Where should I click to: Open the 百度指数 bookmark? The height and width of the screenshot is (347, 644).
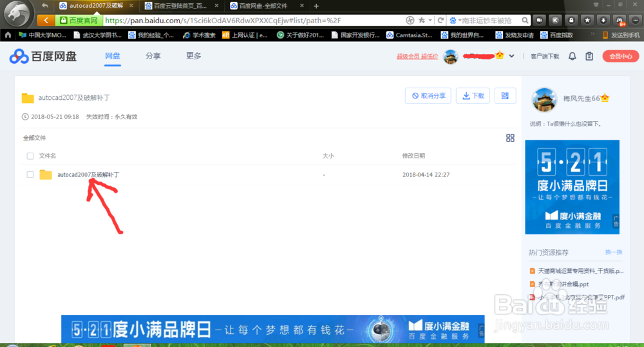click(x=557, y=35)
